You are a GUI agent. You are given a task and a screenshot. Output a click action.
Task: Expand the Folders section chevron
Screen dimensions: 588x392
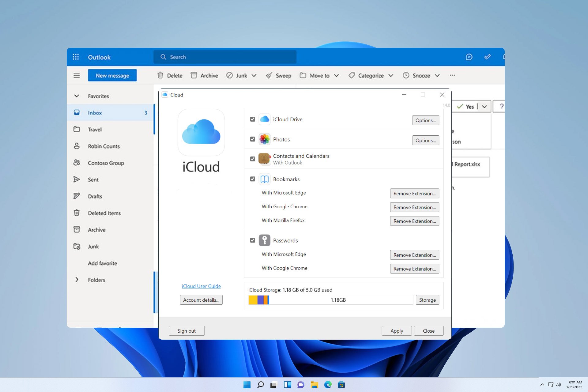[x=77, y=280]
